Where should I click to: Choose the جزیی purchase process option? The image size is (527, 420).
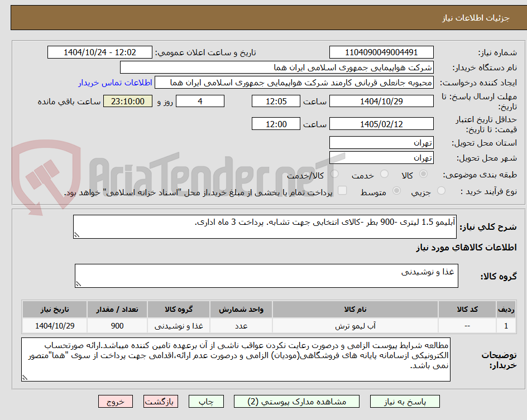point(440,191)
